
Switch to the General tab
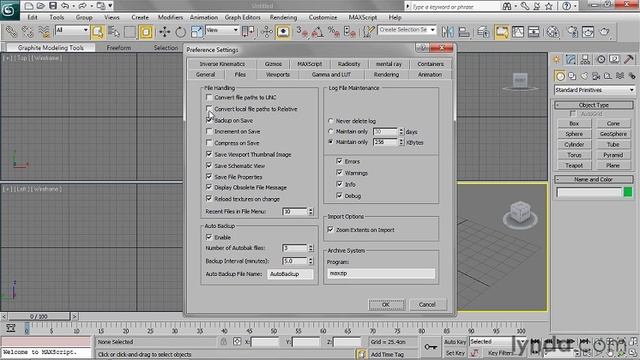point(205,75)
